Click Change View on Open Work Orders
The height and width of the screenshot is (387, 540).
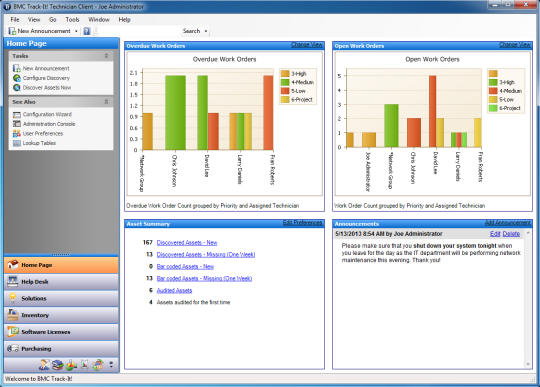point(515,45)
